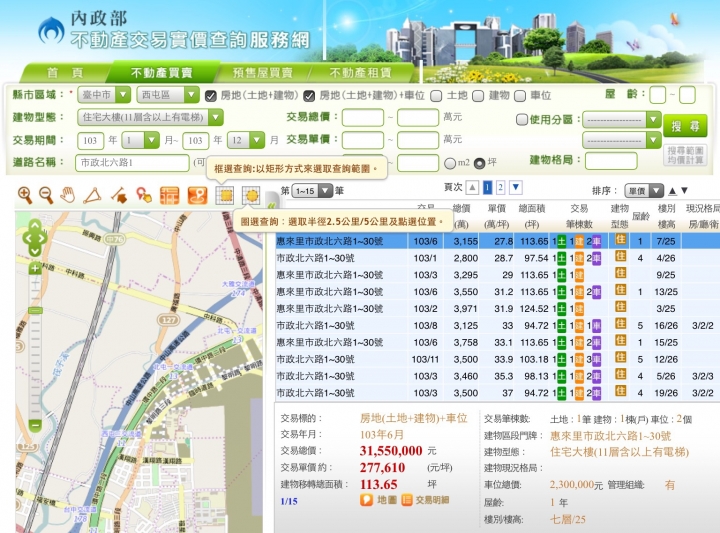The height and width of the screenshot is (533, 720).
Task: Open 交易明細 transaction detail icon
Action: point(407,500)
